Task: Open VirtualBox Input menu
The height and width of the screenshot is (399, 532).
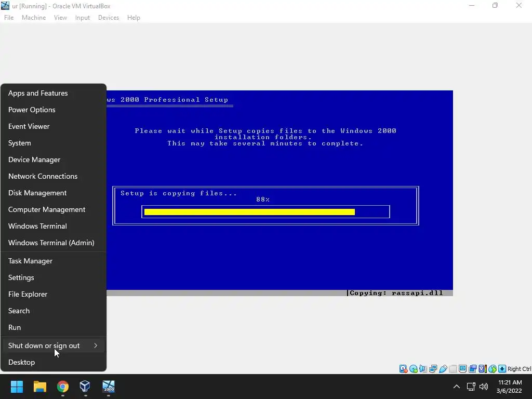Action: [83, 18]
